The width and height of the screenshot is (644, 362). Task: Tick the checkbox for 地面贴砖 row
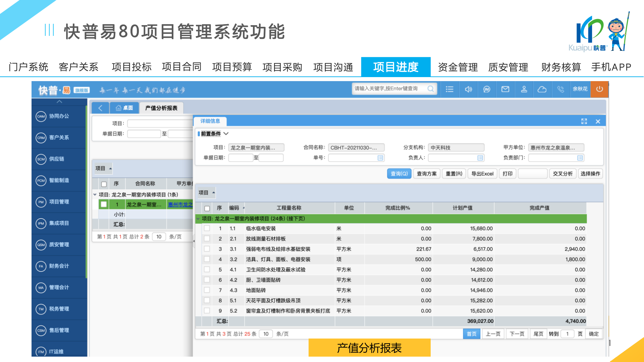(207, 290)
